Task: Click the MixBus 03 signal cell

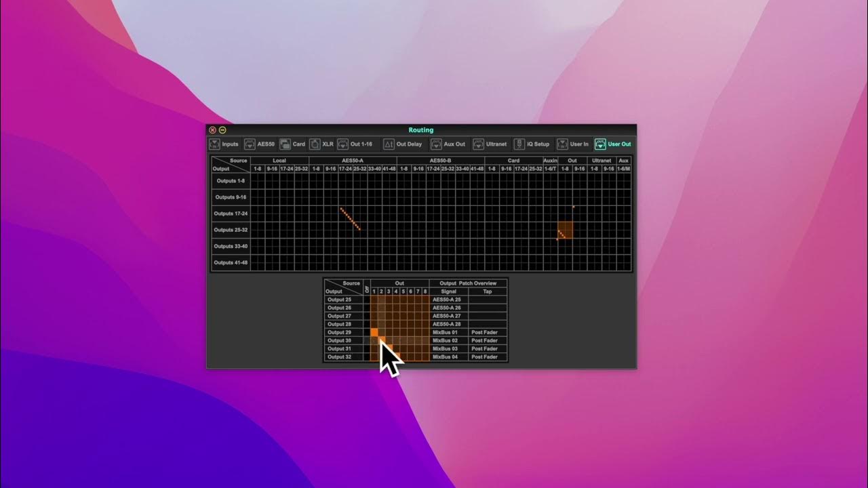Action: 449,348
